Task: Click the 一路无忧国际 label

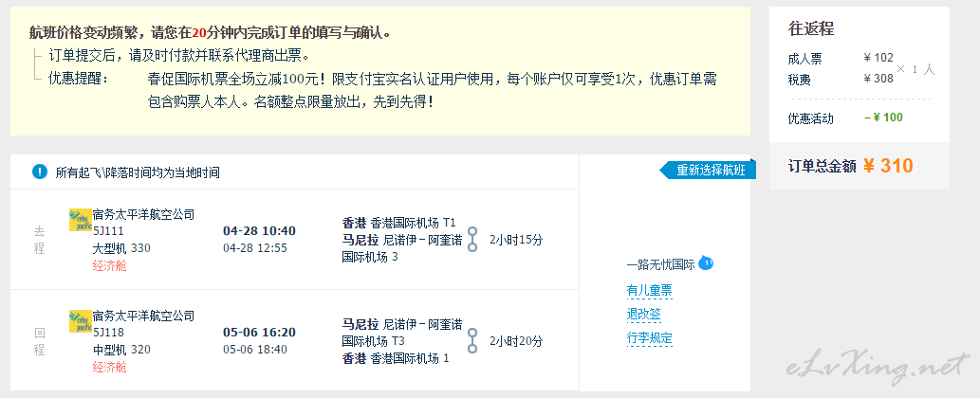Action: (660, 265)
